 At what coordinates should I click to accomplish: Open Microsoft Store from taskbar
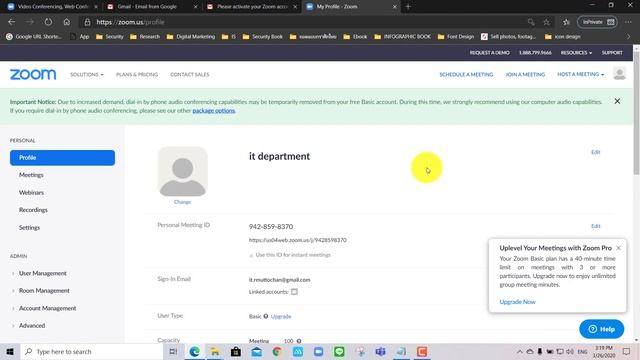236,351
